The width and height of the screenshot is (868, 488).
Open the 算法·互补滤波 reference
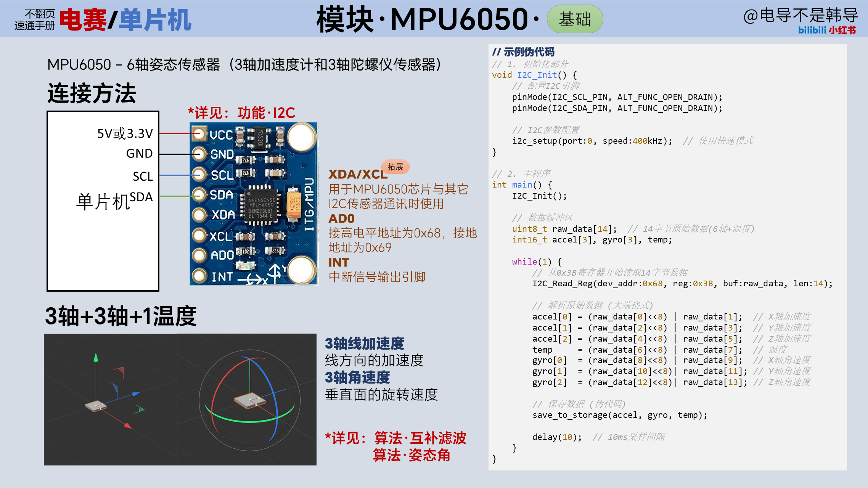click(420, 438)
